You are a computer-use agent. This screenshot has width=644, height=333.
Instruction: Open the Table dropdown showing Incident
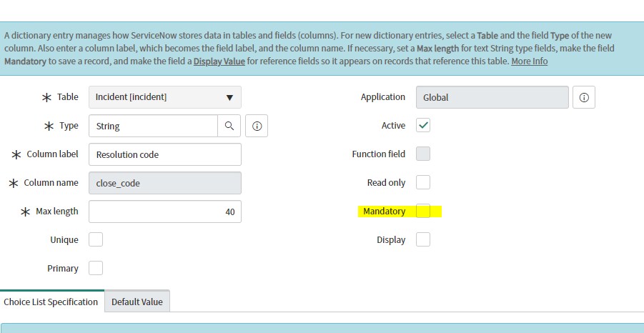pos(164,97)
